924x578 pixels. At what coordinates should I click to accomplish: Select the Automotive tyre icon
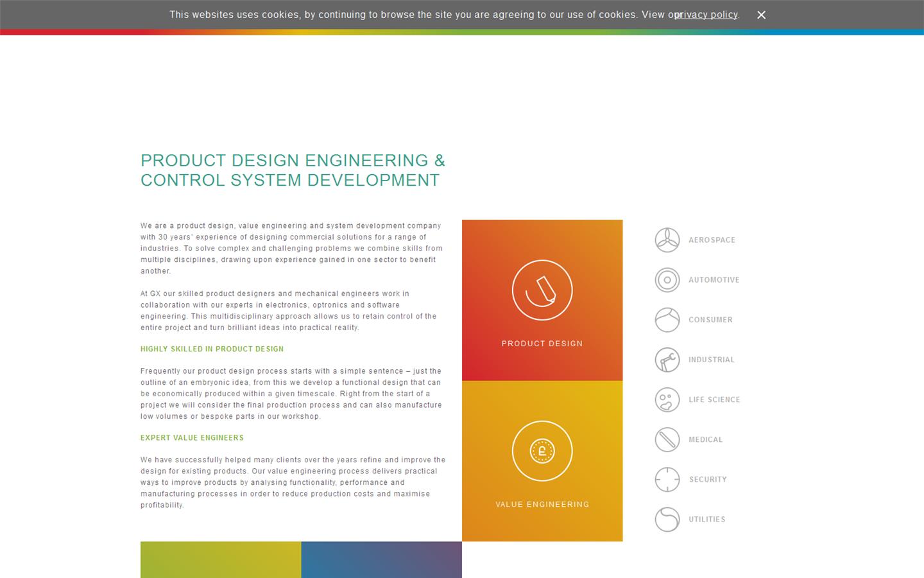click(667, 280)
